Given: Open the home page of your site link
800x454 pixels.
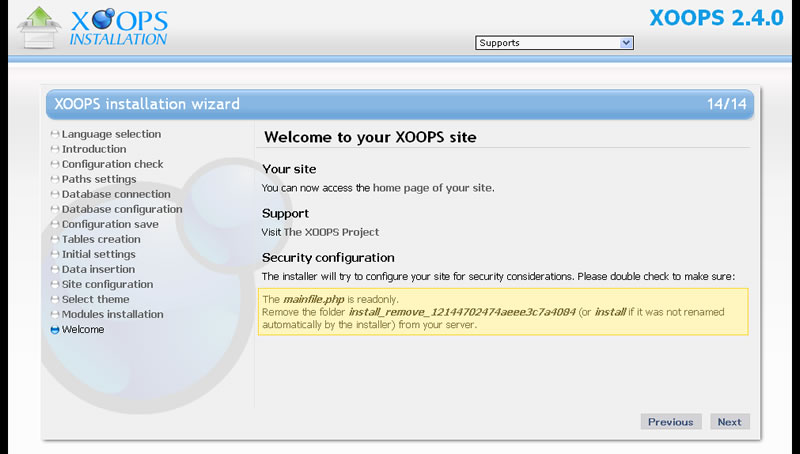Looking at the screenshot, I should coord(432,188).
